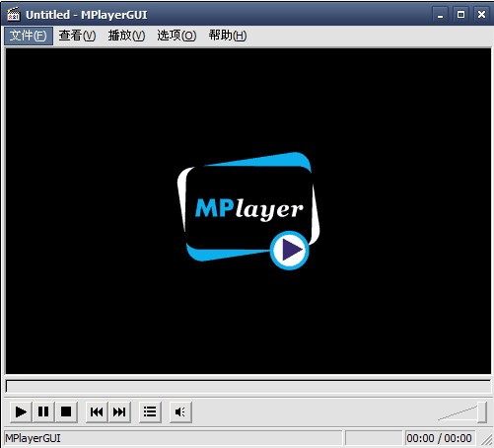Mute audio with the speaker icon

coord(180,411)
